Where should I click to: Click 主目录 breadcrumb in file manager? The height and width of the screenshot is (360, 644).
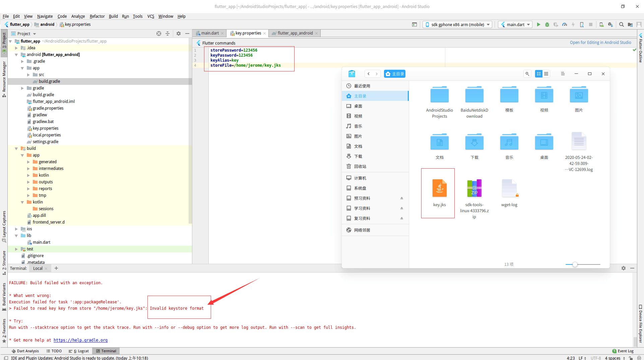pyautogui.click(x=395, y=74)
